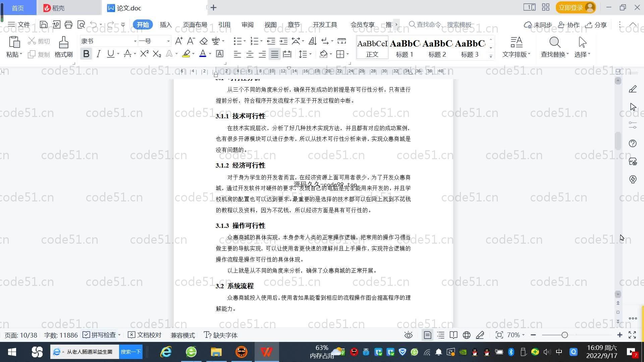Click the command search field (查找命令)
The height and width of the screenshot is (362, 644).
point(440,24)
